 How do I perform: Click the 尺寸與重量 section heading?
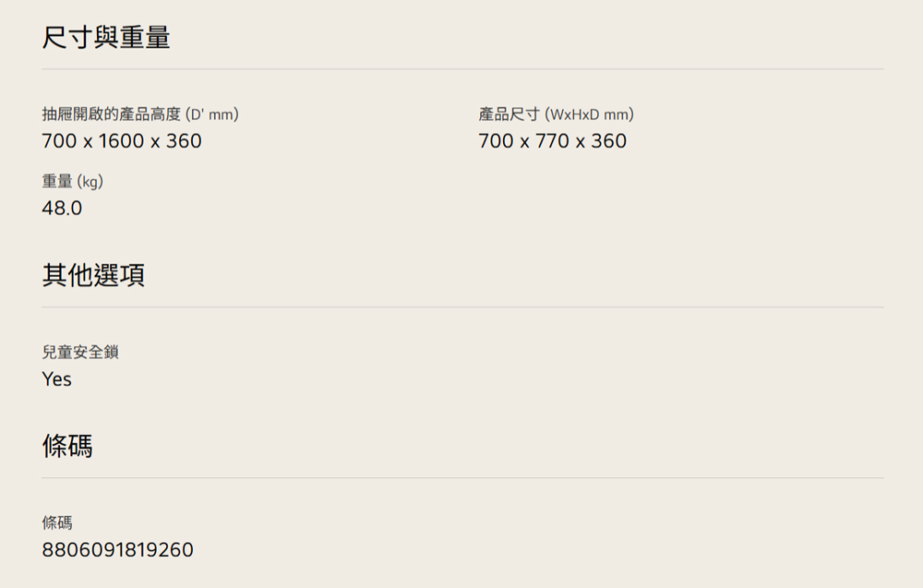(x=106, y=39)
